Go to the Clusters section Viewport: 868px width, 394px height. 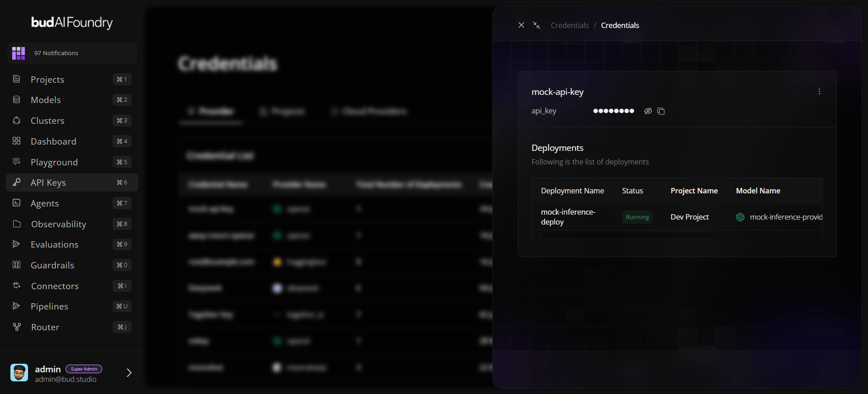(72, 121)
